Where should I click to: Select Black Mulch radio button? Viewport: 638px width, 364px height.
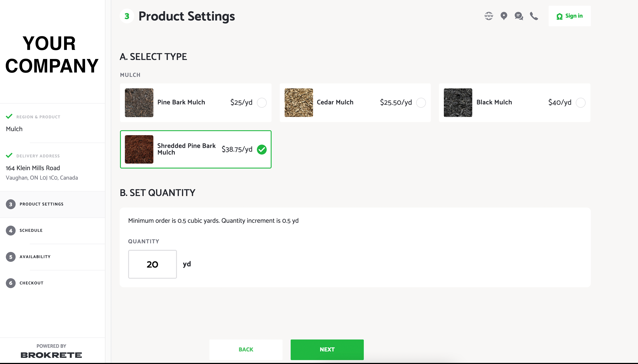(x=581, y=102)
